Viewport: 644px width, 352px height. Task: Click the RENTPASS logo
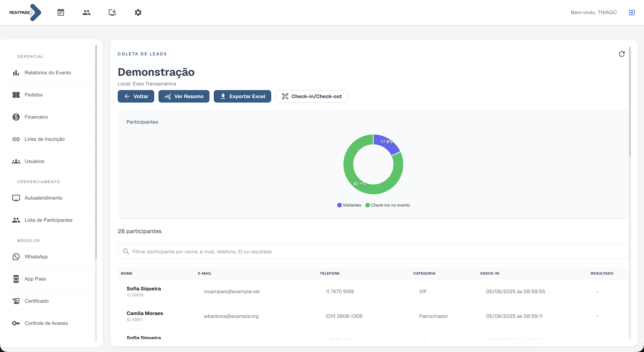(25, 13)
